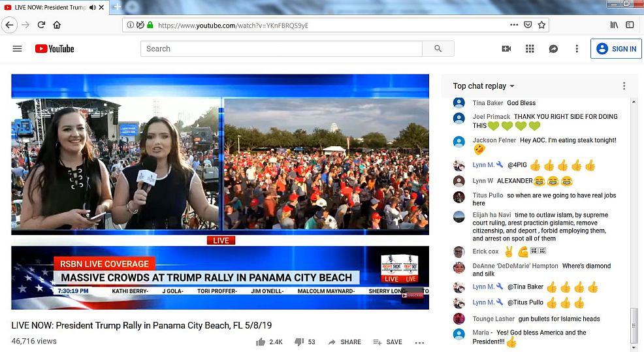This screenshot has height=352, width=644.
Task: Open the YouTube apps grid
Action: [x=530, y=49]
